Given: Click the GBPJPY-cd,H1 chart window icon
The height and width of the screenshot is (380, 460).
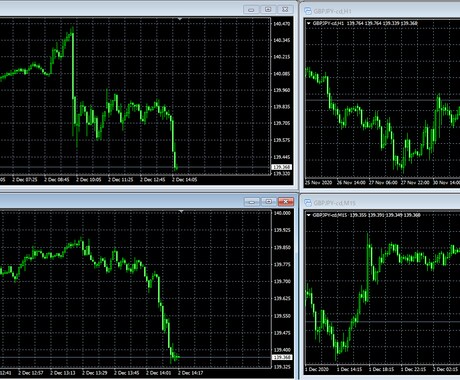Looking at the screenshot, I should pyautogui.click(x=308, y=11).
